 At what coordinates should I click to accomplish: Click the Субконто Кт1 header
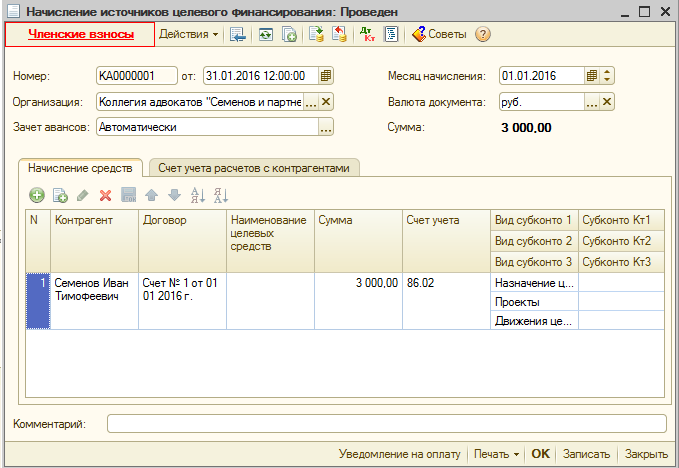click(x=621, y=220)
